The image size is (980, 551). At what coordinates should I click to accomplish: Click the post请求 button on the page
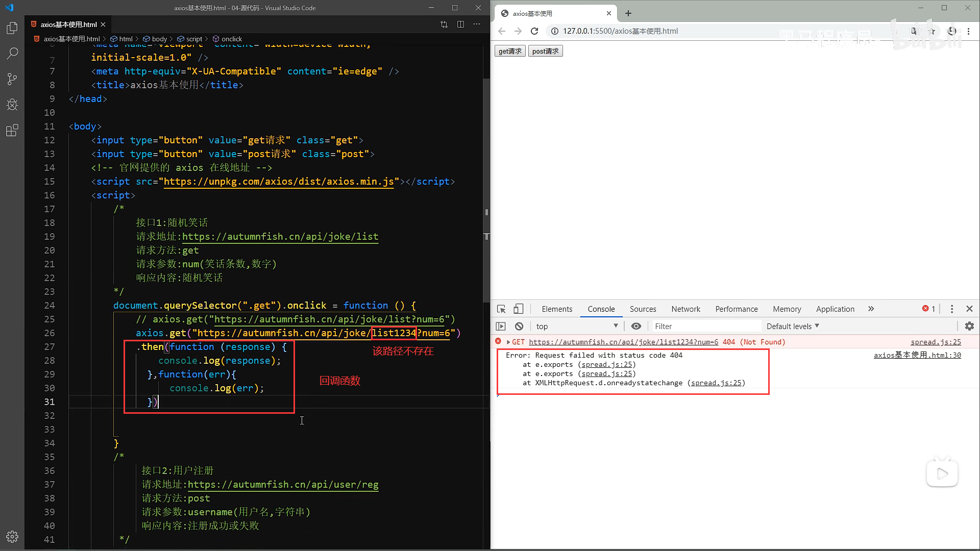[545, 51]
